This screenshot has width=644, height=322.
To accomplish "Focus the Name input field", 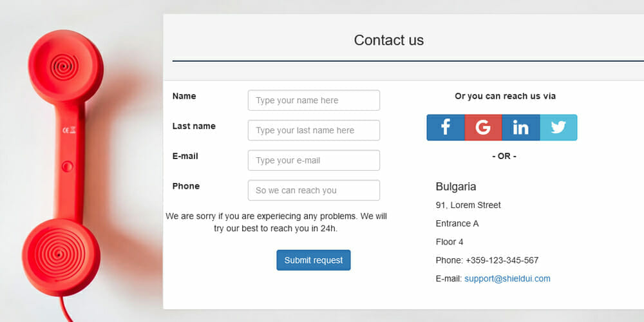I will pos(314,100).
